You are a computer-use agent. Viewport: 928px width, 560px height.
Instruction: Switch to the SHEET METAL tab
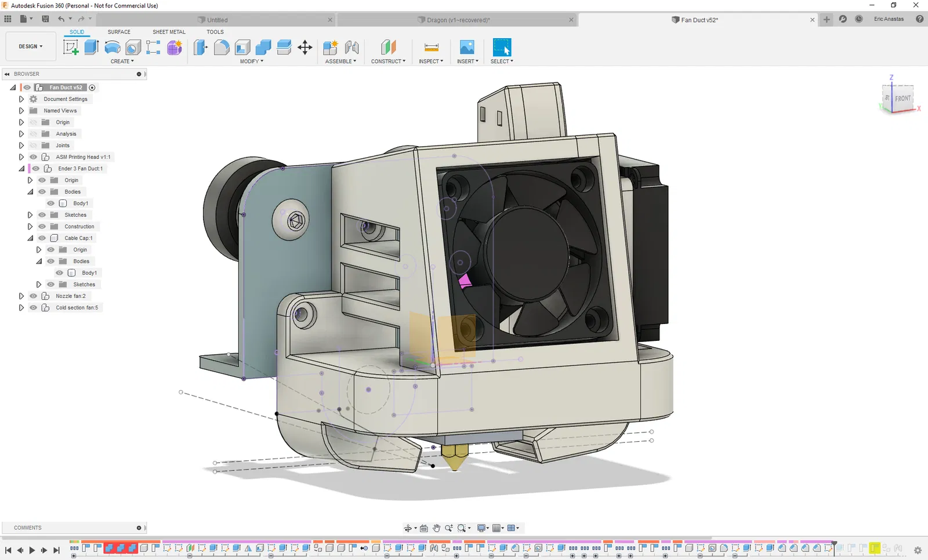pos(169,32)
